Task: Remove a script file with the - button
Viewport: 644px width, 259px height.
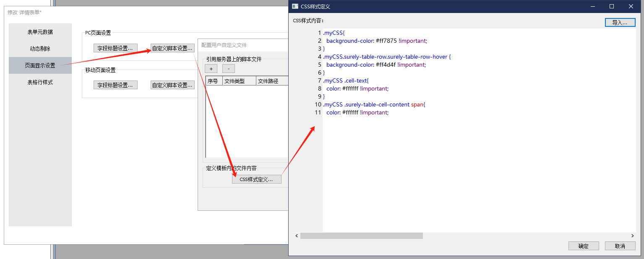Action: click(x=228, y=68)
